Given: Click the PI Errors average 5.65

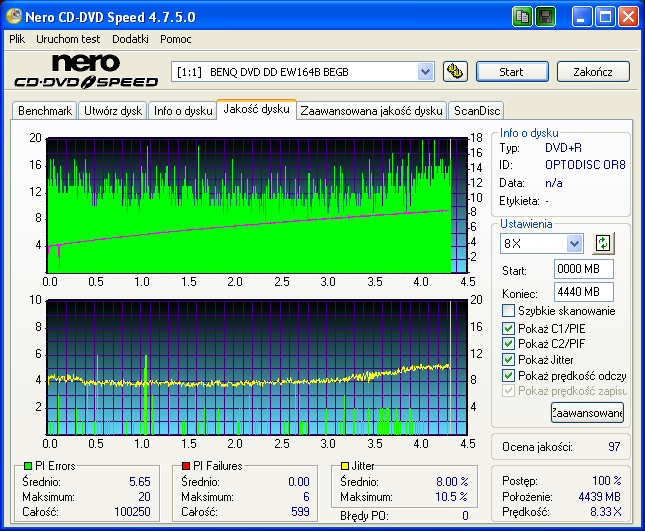Looking at the screenshot, I should tap(140, 482).
